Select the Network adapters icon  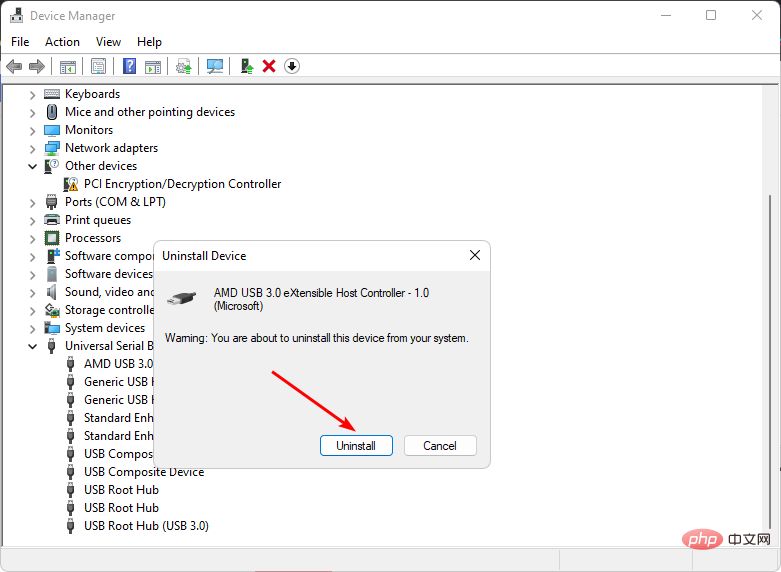point(52,148)
